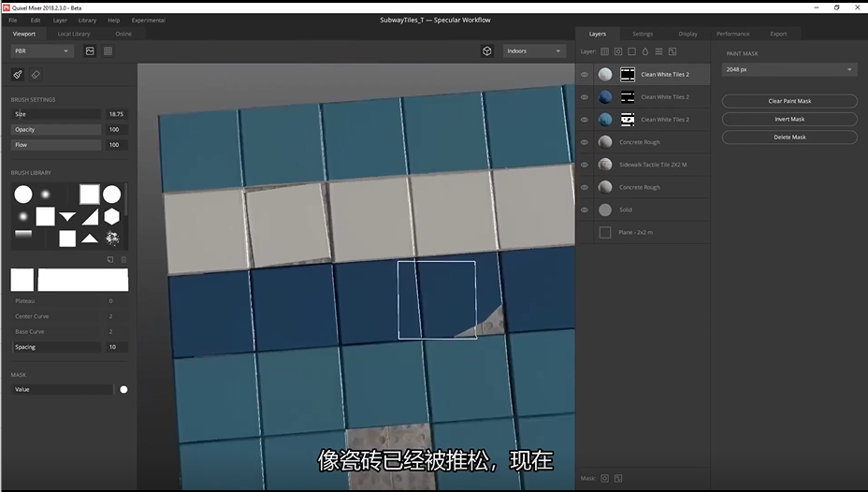Adjust the brush Opacity slider
Image resolution: width=868 pixels, height=492 pixels.
(56, 129)
